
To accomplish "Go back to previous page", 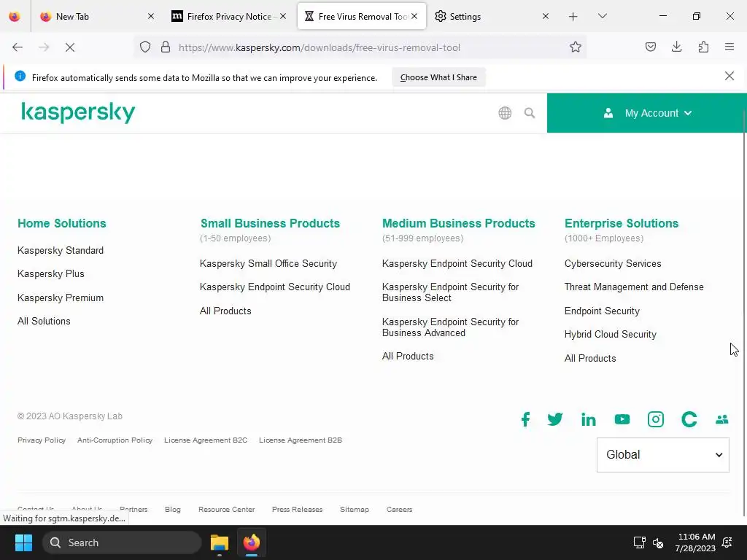I will pos(18,47).
